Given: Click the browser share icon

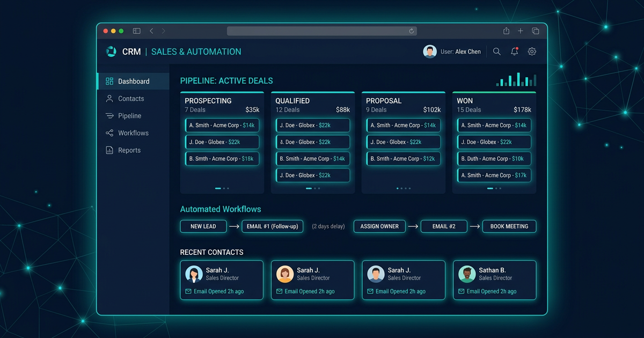Looking at the screenshot, I should (x=506, y=31).
